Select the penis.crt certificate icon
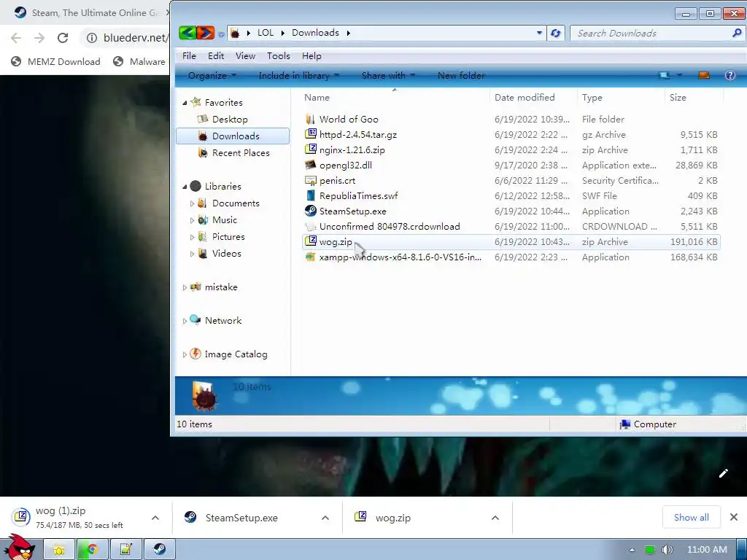This screenshot has height=560, width=747. point(310,181)
